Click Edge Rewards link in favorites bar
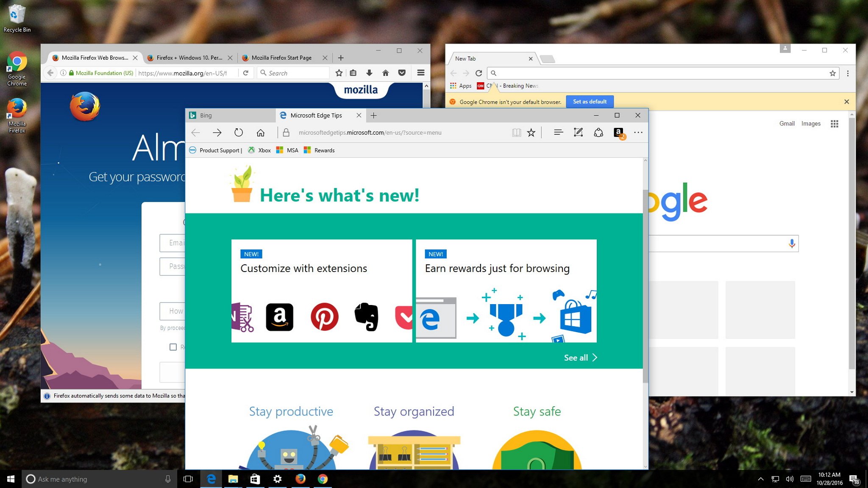The height and width of the screenshot is (488, 868). [x=324, y=150]
